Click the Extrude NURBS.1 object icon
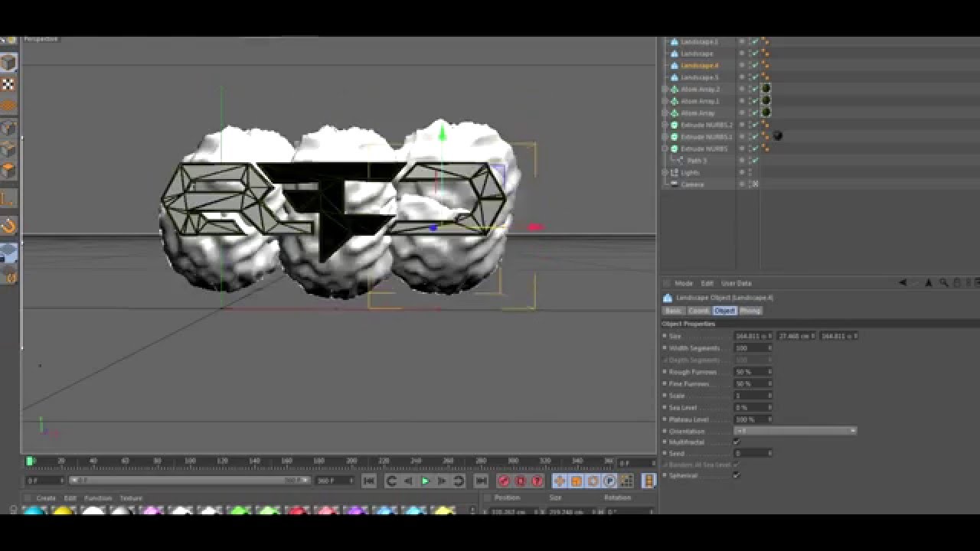Image resolution: width=980 pixels, height=551 pixels. [x=675, y=136]
